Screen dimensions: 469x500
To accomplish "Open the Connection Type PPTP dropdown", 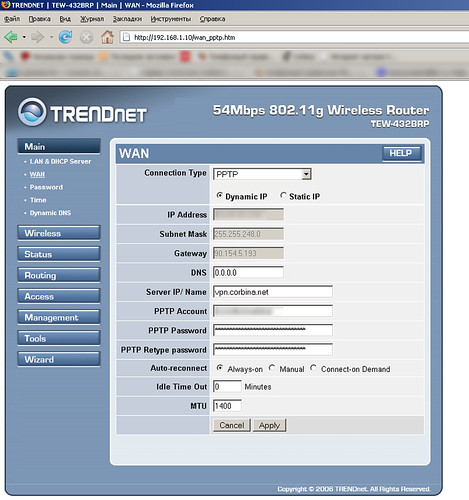I will 262,174.
